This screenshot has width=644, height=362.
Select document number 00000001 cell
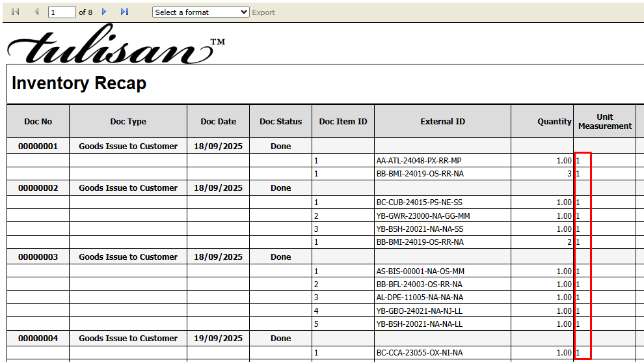[38, 146]
